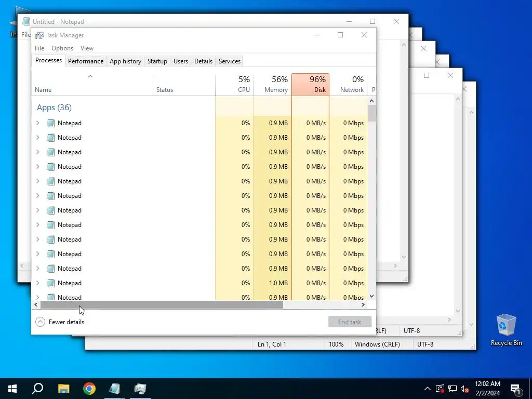
Task: Click the process list scroll-up arrow
Action: 372,101
